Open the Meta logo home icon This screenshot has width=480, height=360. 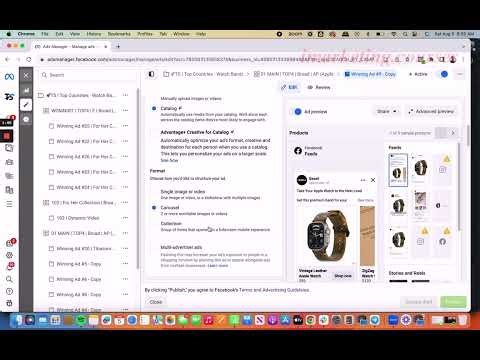[x=9, y=77]
